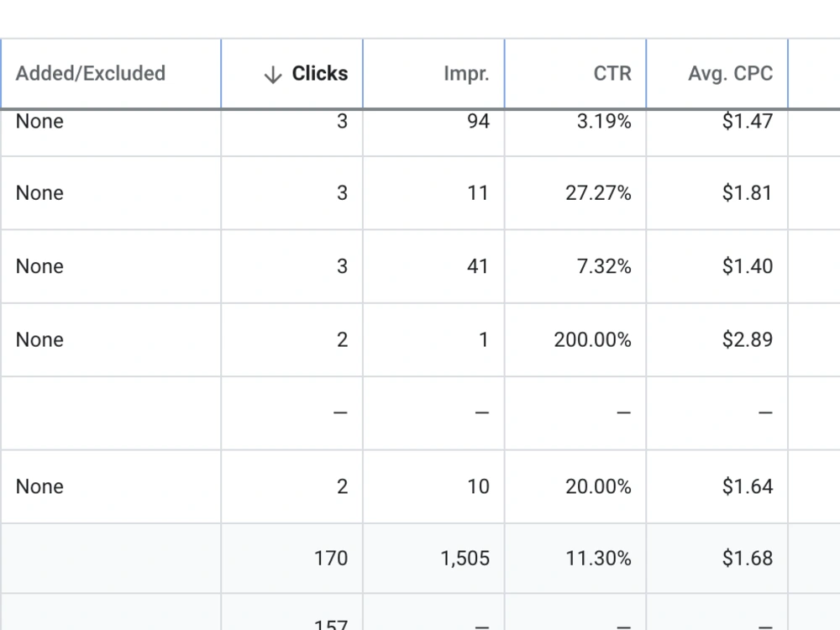Click the 27.27% CTR value
840x630 pixels.
[598, 193]
